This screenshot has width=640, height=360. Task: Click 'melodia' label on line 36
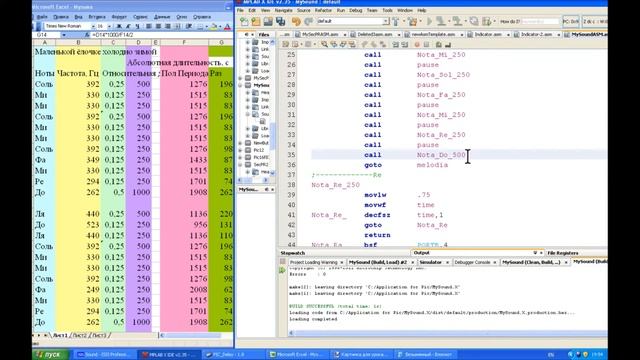coord(432,165)
